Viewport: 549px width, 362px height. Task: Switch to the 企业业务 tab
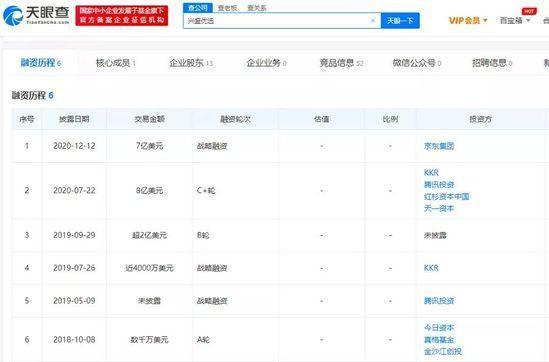(266, 63)
